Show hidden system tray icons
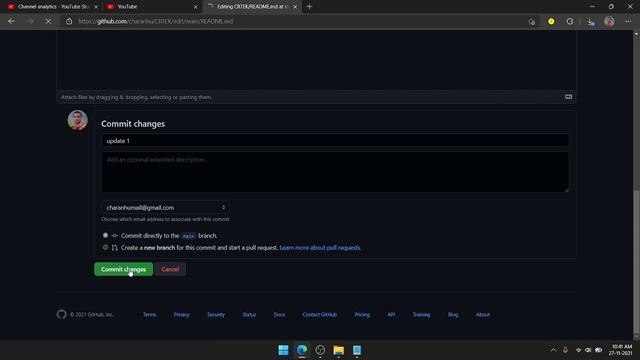 pyautogui.click(x=553, y=350)
